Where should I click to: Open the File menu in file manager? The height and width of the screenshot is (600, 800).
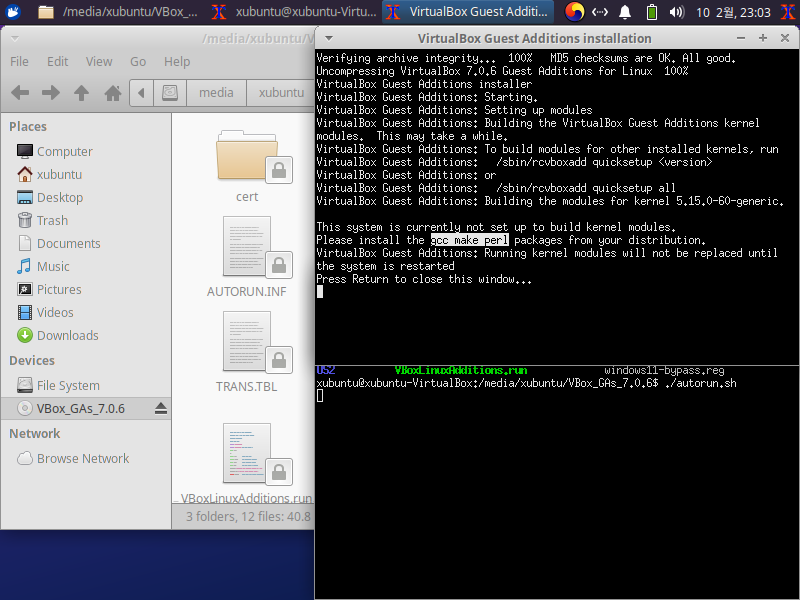[19, 61]
